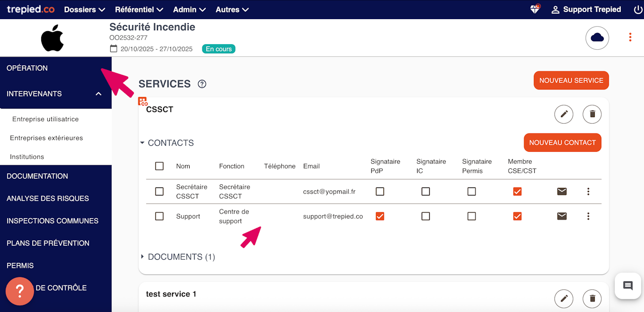Screen dimensions: 644x312
Task: Check Signataire IC for Secrétaire CSSCT
Action: point(426,191)
